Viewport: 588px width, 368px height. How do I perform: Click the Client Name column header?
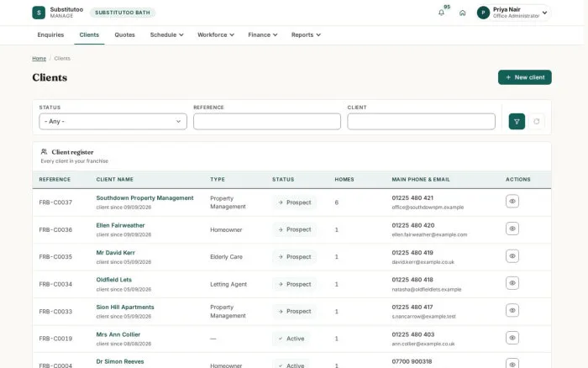pos(115,180)
